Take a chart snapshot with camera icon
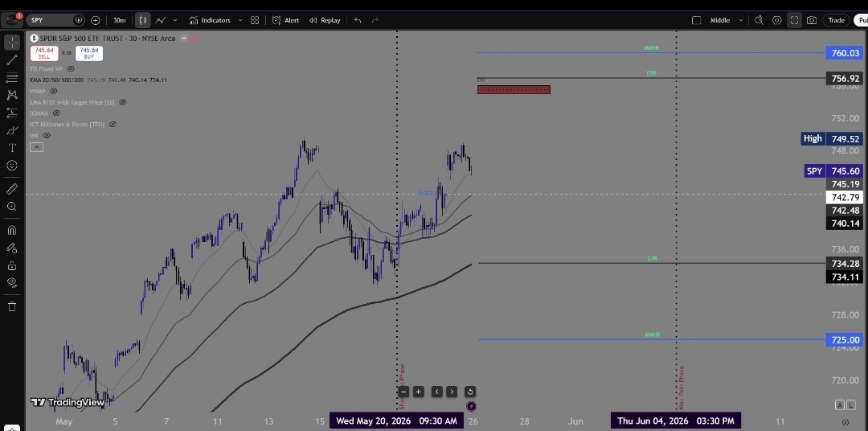868x431 pixels. (x=812, y=20)
